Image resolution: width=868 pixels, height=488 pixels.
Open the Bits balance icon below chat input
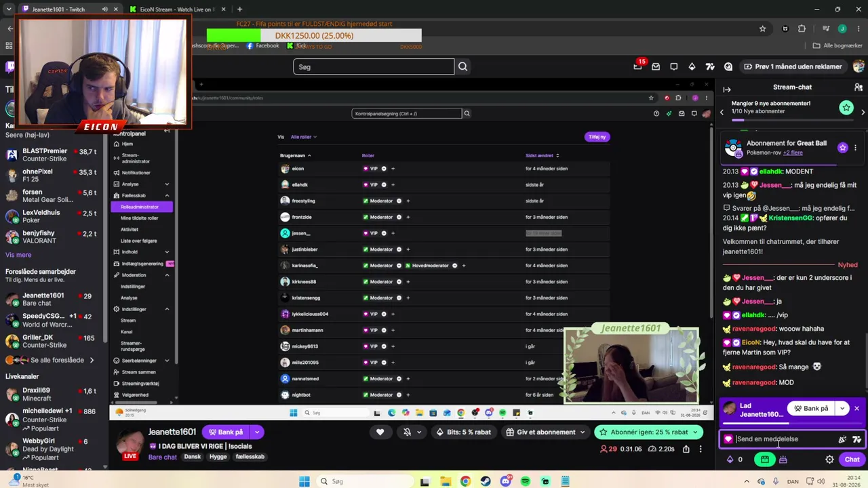pos(730,459)
